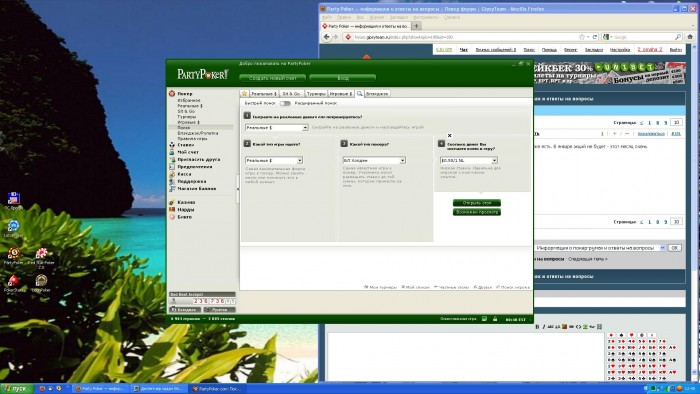Image resolution: width=700 pixels, height=394 pixels.
Task: Select the magnifier search tab in PartyPoker
Action: [359, 93]
